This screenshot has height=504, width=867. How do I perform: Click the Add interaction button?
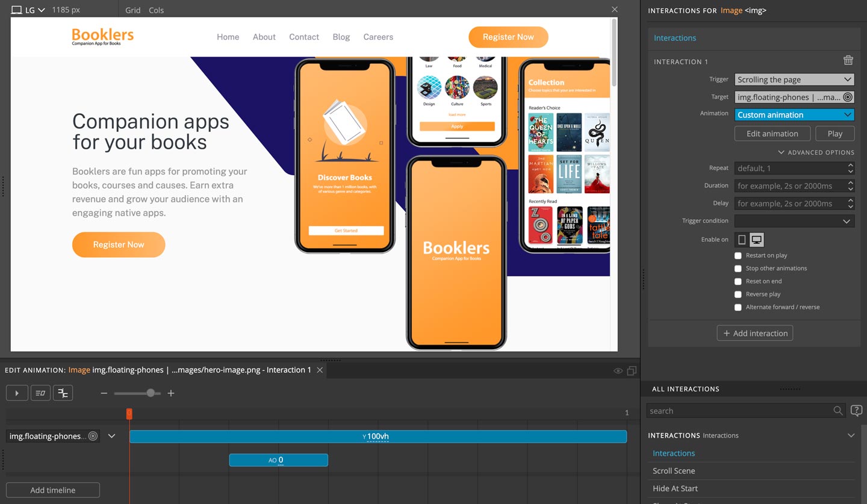click(x=755, y=333)
